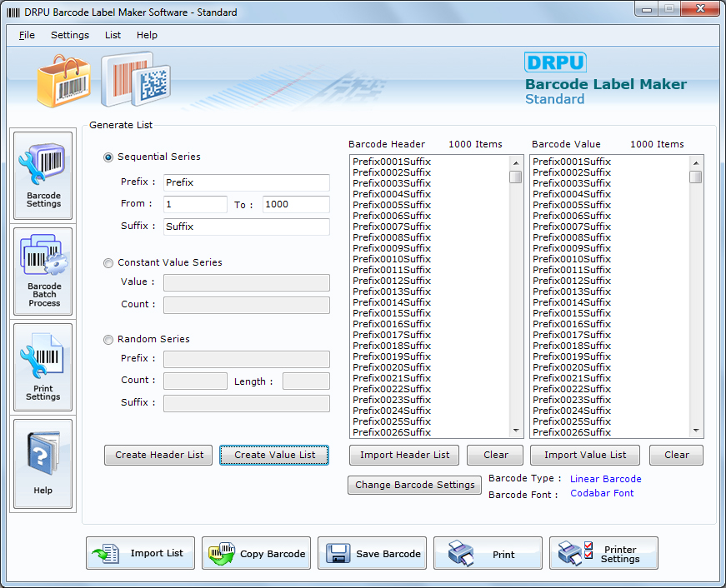Click the Random Series Count field

click(195, 381)
